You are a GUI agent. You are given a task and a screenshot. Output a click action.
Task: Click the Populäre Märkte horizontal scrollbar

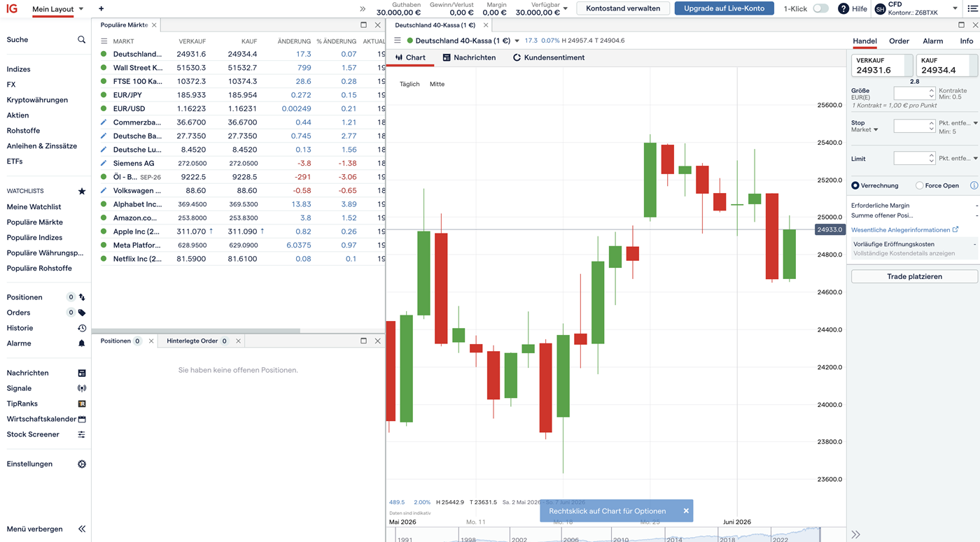coord(196,331)
